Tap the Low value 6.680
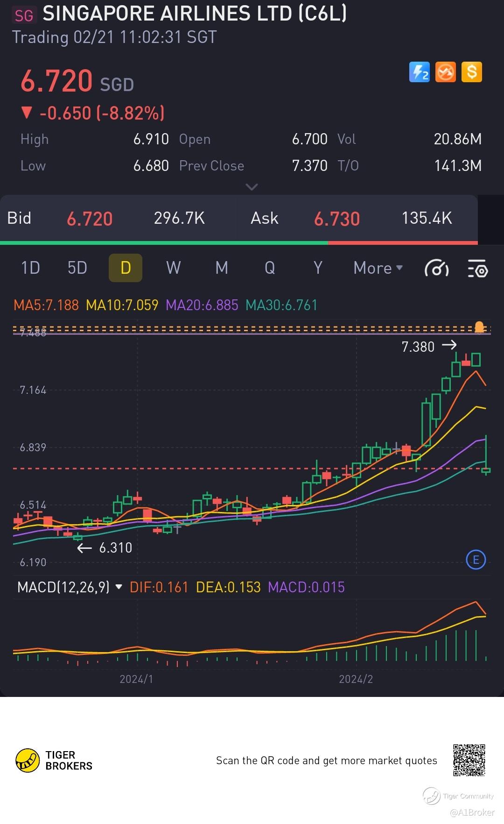This screenshot has width=504, height=824. pos(151,166)
